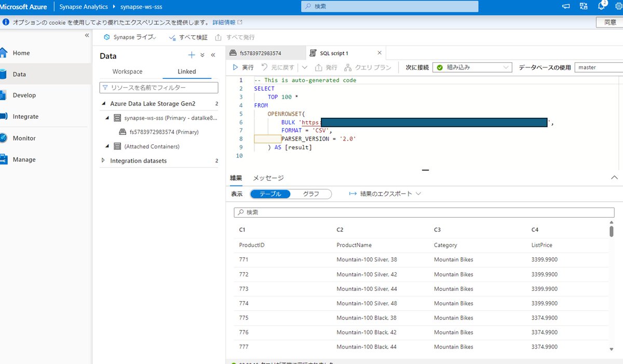This screenshot has height=364, width=623.
Task: Collapse Azure Data Lake Storage Gen2 node
Action: point(104,104)
